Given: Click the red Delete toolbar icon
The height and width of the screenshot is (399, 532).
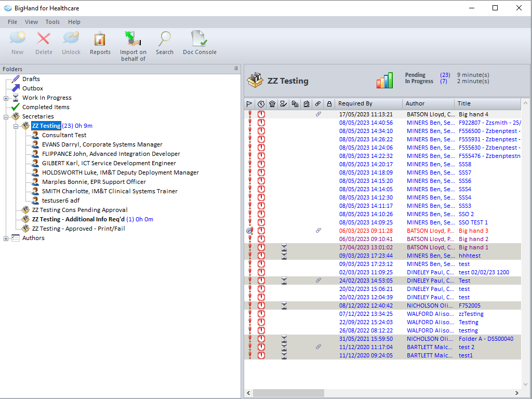Looking at the screenshot, I should pyautogui.click(x=44, y=38).
